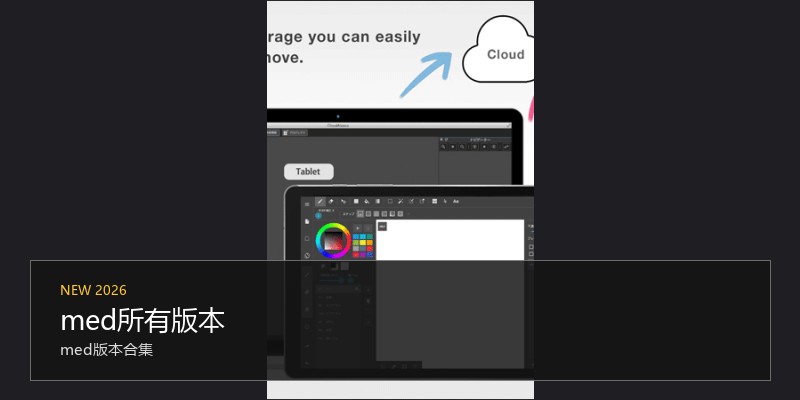Click the new document icon in sidebar
This screenshot has height=400, width=800.
click(x=307, y=221)
